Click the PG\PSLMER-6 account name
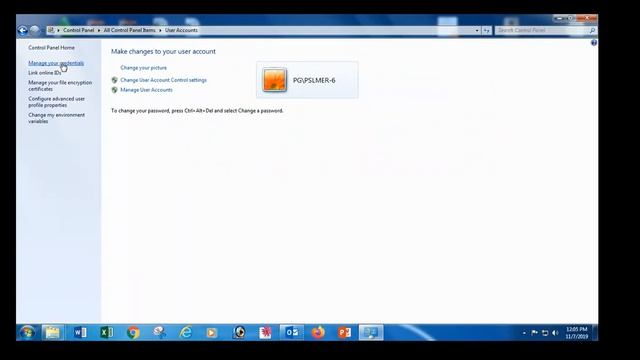The image size is (640, 360). click(314, 80)
